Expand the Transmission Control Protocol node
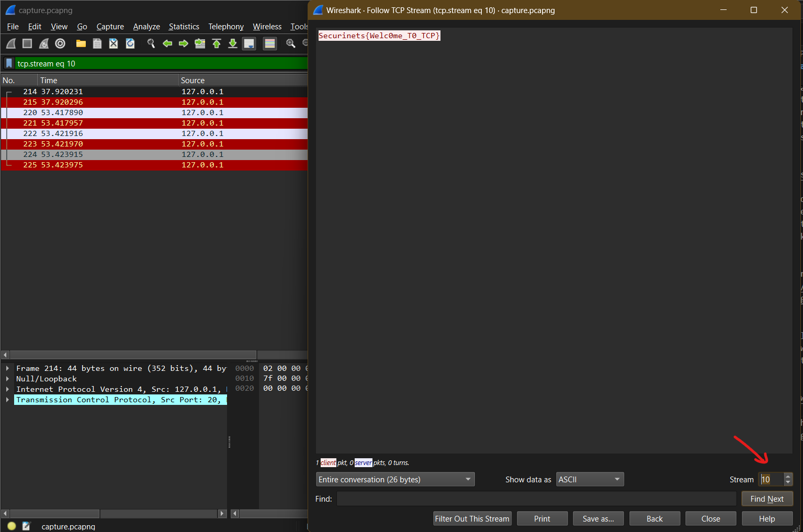 coord(7,400)
